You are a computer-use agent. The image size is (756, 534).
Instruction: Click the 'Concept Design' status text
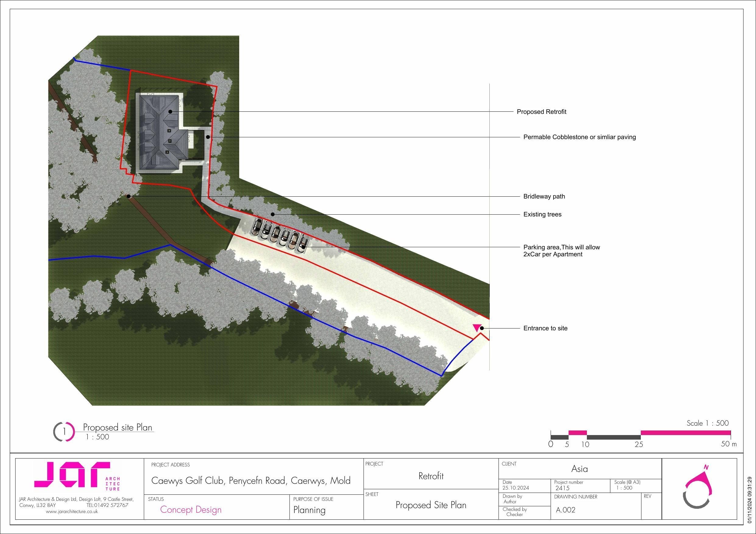coord(191,510)
